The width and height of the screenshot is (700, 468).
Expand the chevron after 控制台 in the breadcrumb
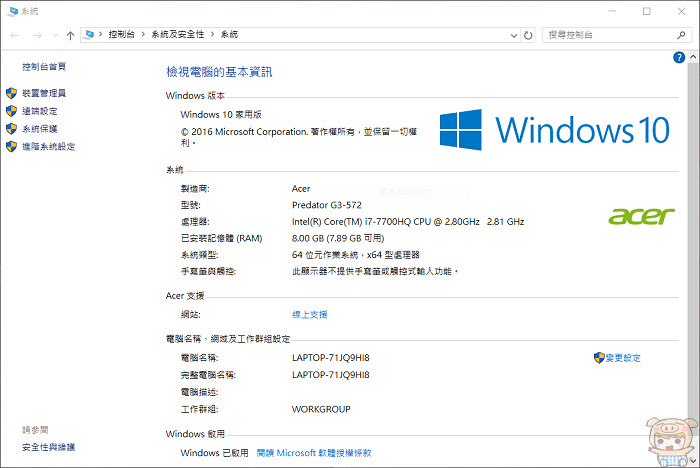pyautogui.click(x=143, y=34)
